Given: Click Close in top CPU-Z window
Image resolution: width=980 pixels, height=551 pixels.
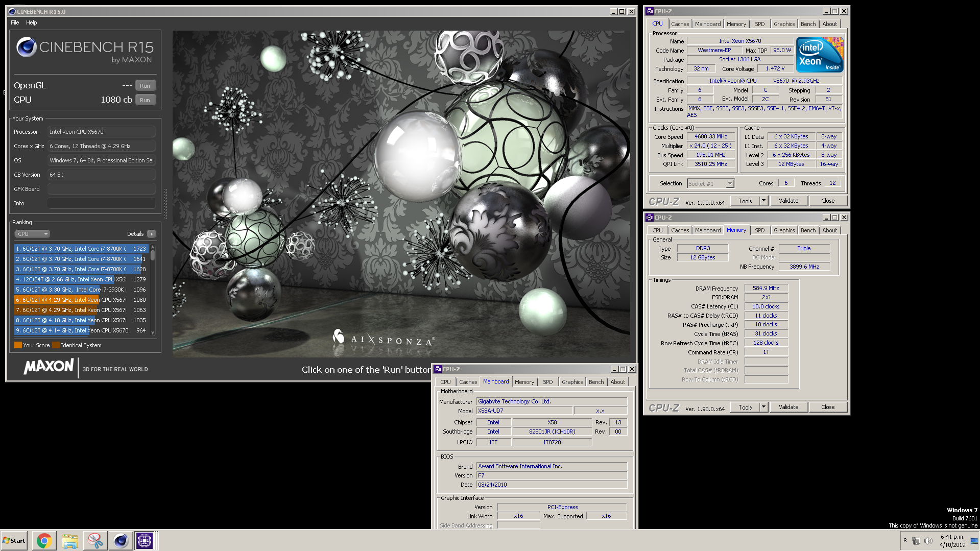Looking at the screenshot, I should click(x=828, y=201).
